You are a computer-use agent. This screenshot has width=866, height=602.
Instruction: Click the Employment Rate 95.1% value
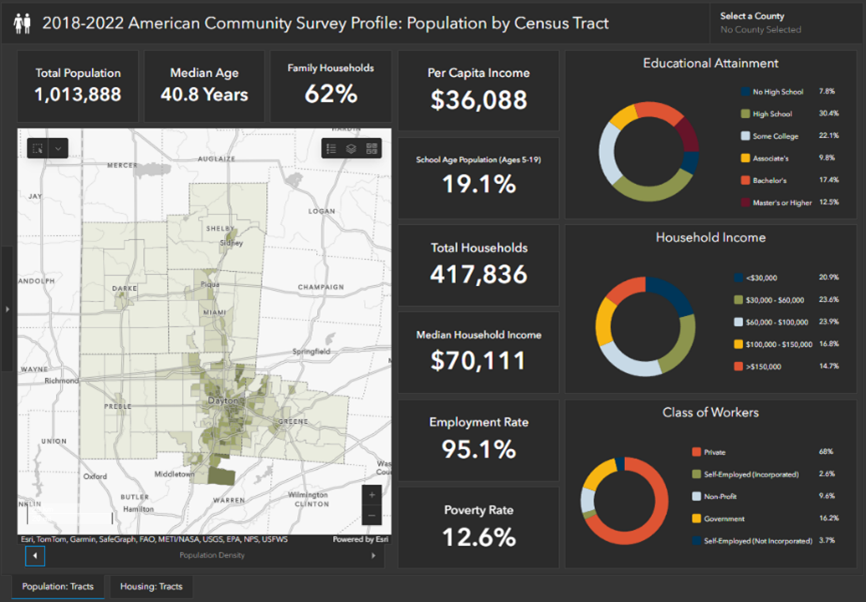click(x=479, y=449)
